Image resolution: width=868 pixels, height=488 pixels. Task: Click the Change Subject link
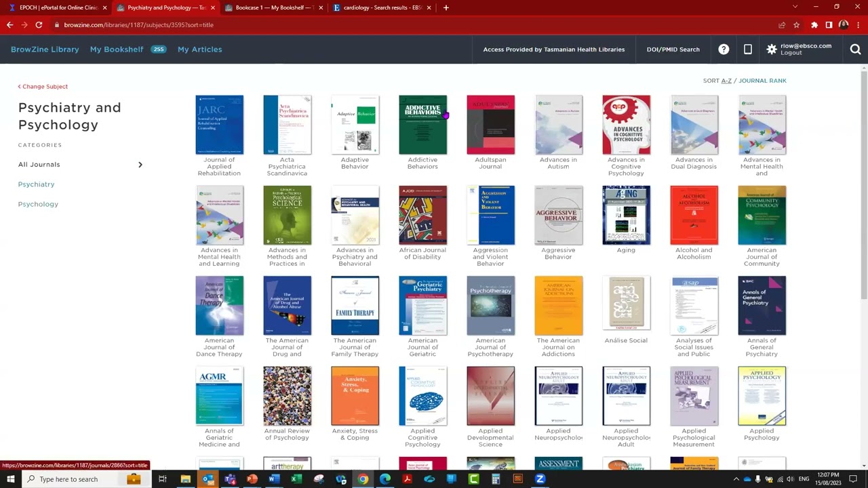pyautogui.click(x=43, y=87)
